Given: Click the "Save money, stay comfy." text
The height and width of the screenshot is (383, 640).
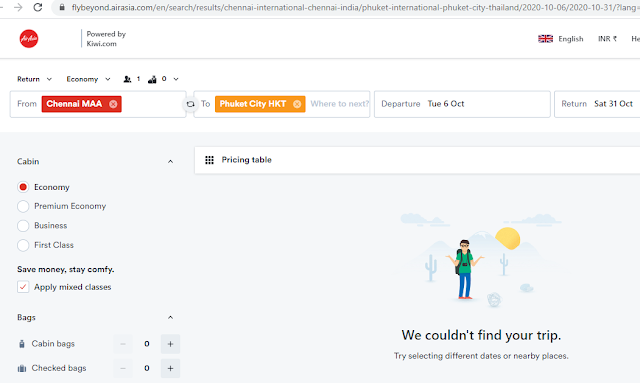Looking at the screenshot, I should [x=66, y=269].
